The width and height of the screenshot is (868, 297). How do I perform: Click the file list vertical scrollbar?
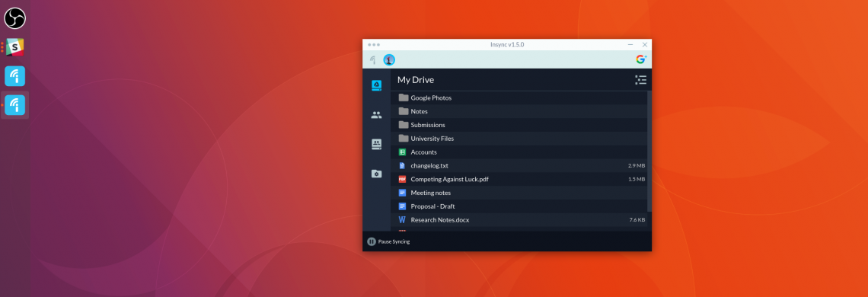point(649,151)
